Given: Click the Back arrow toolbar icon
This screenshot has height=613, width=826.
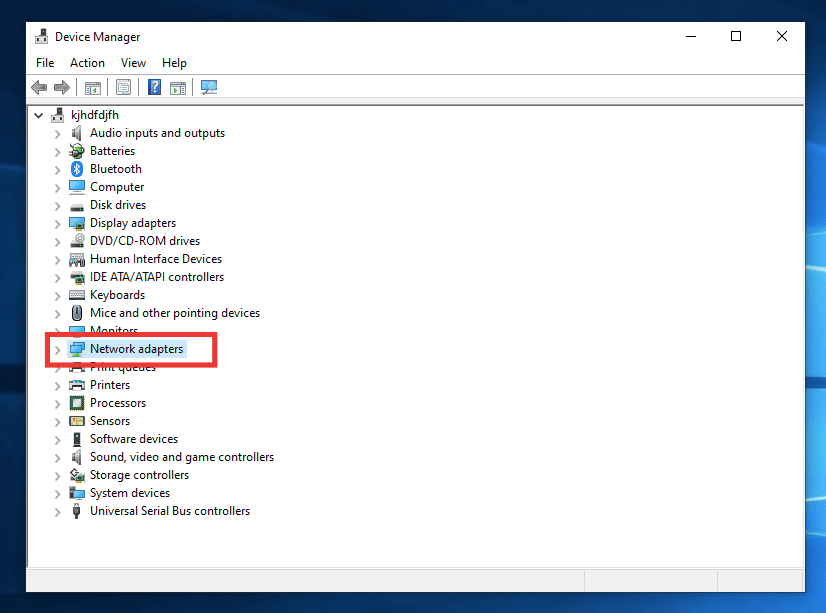Looking at the screenshot, I should click(x=40, y=87).
